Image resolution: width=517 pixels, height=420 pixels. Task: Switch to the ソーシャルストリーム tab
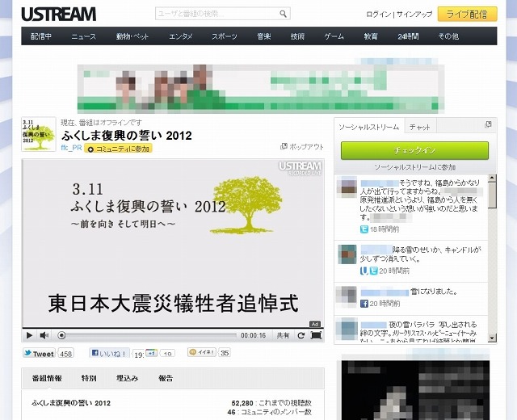point(369,127)
